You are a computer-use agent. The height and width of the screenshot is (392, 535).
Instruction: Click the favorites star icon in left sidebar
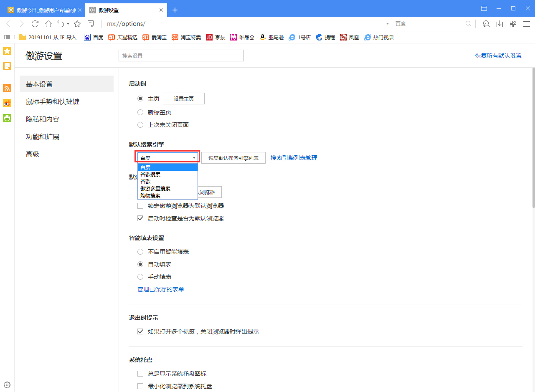coord(7,51)
